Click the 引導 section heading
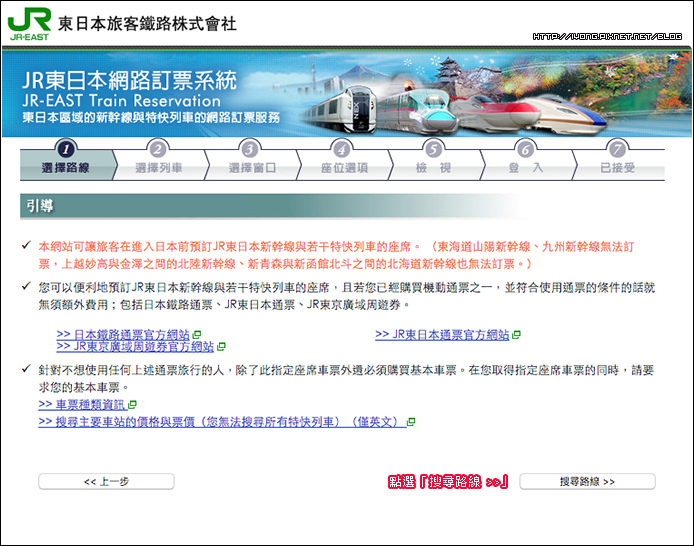This screenshot has height=546, width=694. point(40,206)
